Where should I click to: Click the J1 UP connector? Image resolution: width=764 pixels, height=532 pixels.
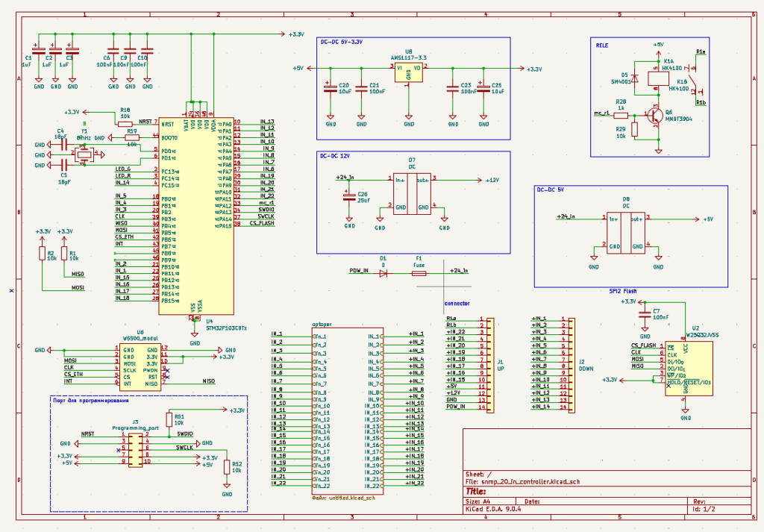click(x=490, y=364)
